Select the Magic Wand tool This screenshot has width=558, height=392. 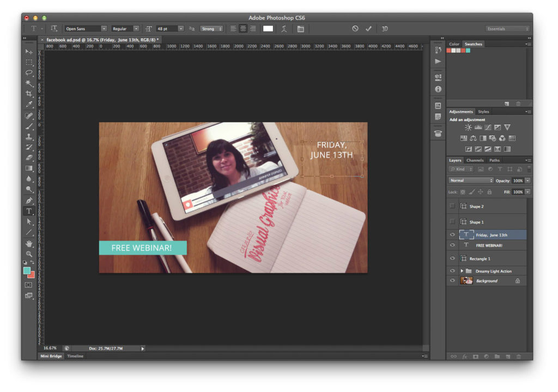[x=29, y=83]
